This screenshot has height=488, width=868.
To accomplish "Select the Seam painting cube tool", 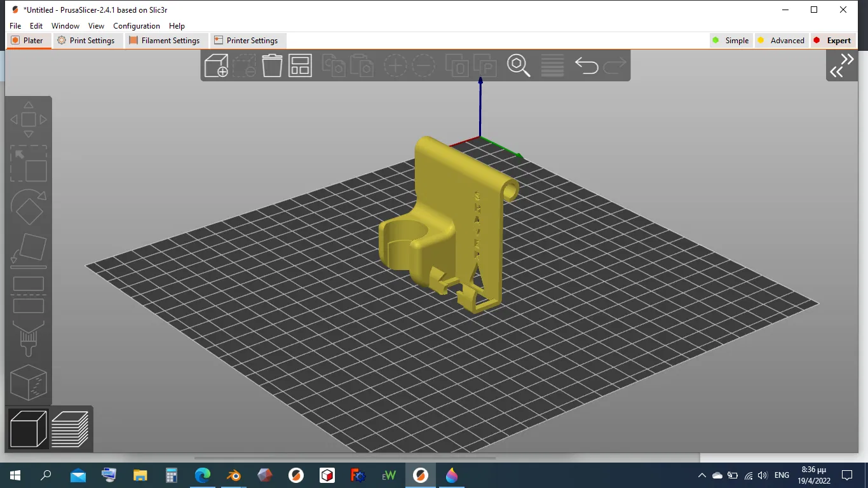I will pos(29,382).
